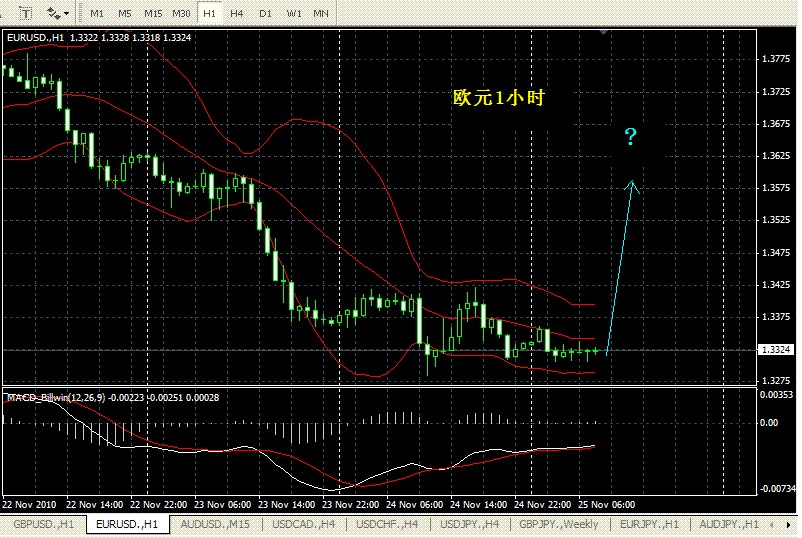Click the 22 Nov 2010 time label
Image resolution: width=802 pixels, height=538 pixels.
[29, 505]
